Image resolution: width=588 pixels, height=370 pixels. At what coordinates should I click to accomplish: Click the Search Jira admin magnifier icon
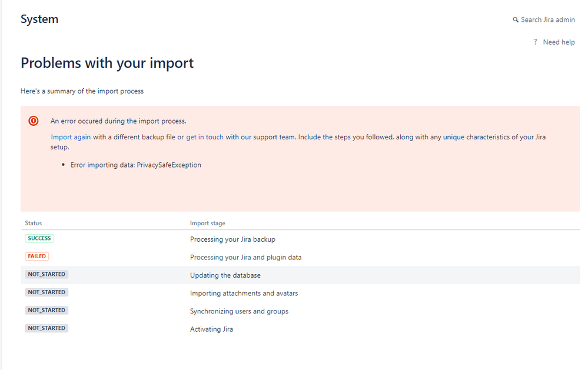pos(516,20)
